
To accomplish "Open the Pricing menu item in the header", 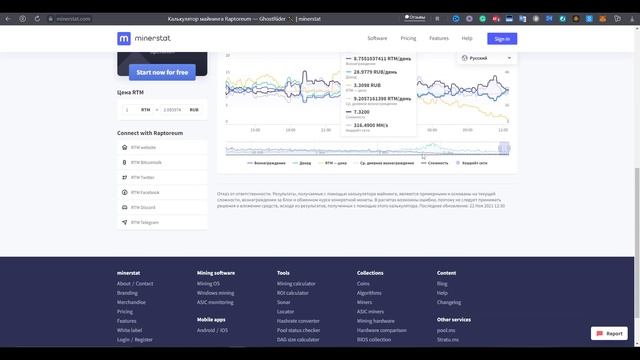I will 408,38.
